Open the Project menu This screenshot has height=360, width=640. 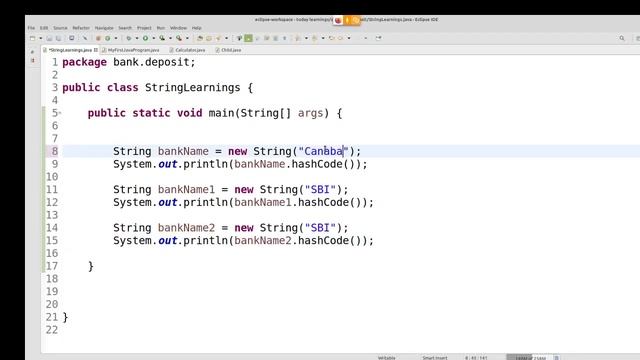tap(144, 28)
